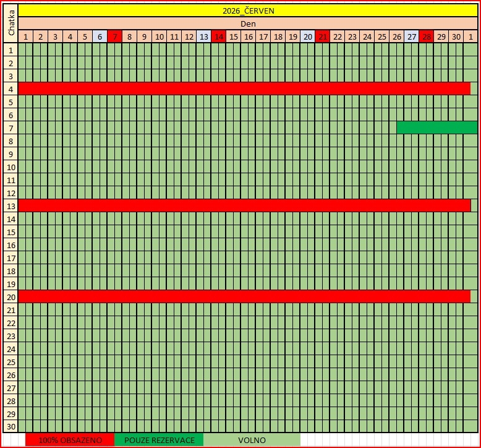Screen dimensions: 481x448
Task: Select the day 30 column header
Action: pos(456,37)
